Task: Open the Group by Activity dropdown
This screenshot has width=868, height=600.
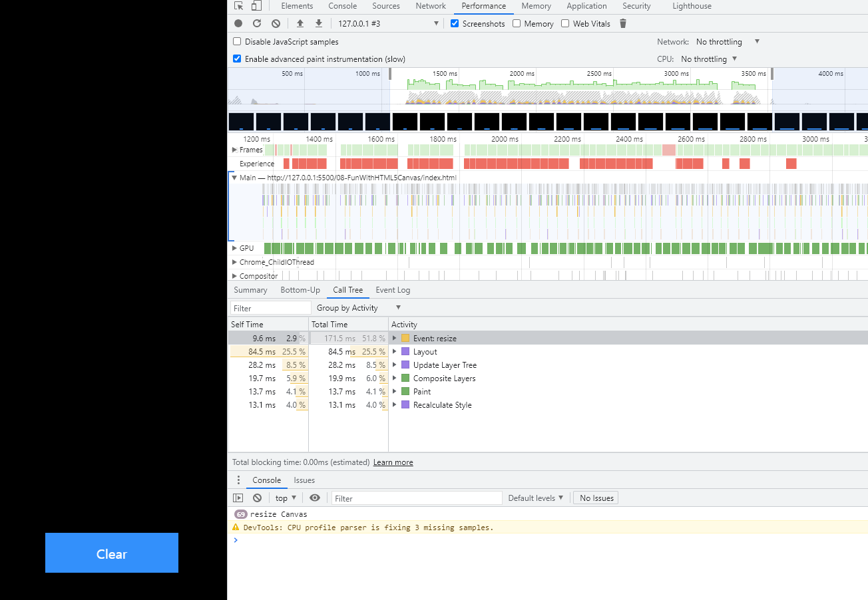Action: (359, 307)
